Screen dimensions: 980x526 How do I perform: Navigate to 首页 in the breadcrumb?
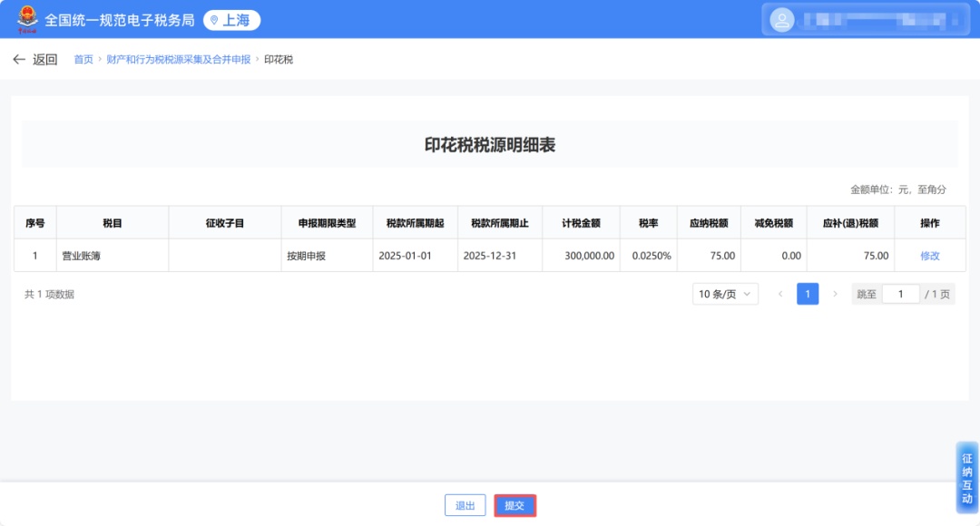(83, 60)
